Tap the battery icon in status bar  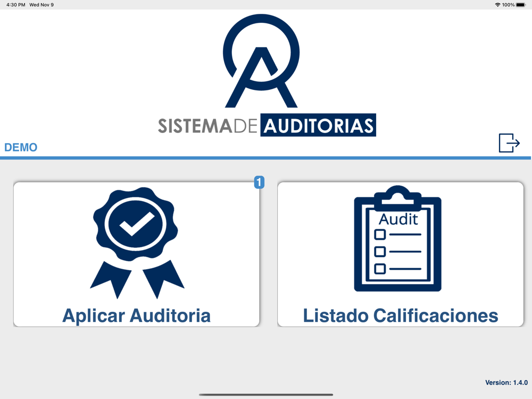(521, 5)
